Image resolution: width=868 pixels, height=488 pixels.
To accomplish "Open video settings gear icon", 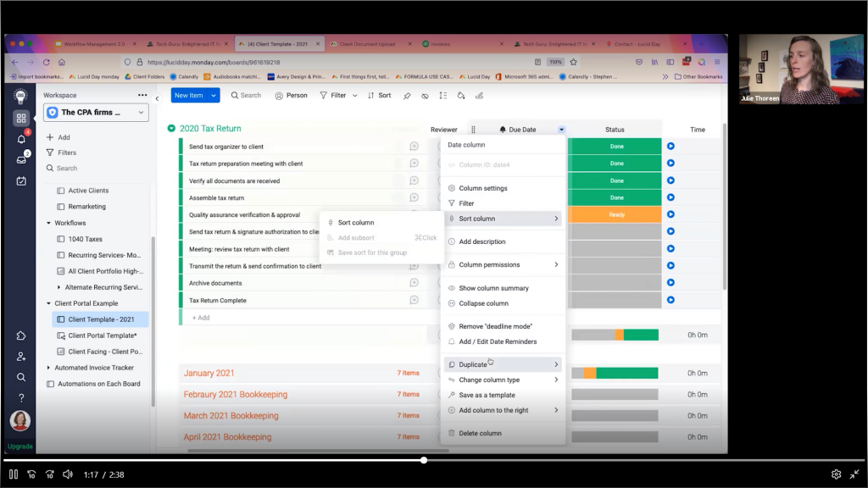I will (x=837, y=474).
